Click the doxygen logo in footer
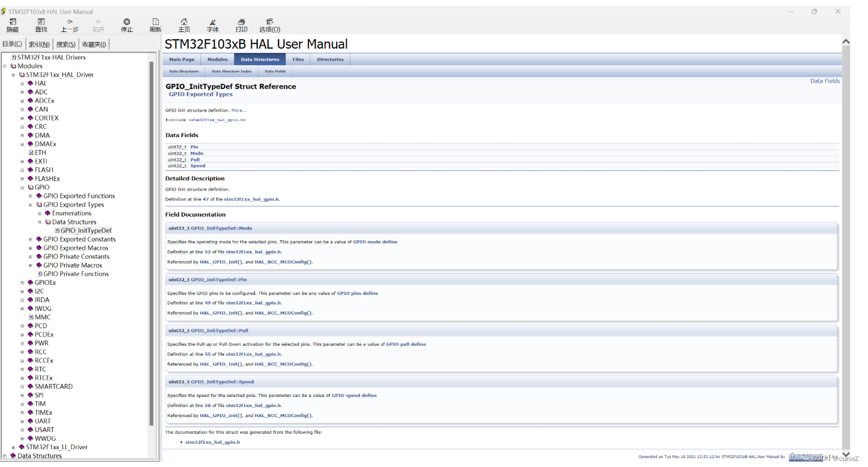Viewport: 868px width, 467px height. pyautogui.click(x=805, y=457)
